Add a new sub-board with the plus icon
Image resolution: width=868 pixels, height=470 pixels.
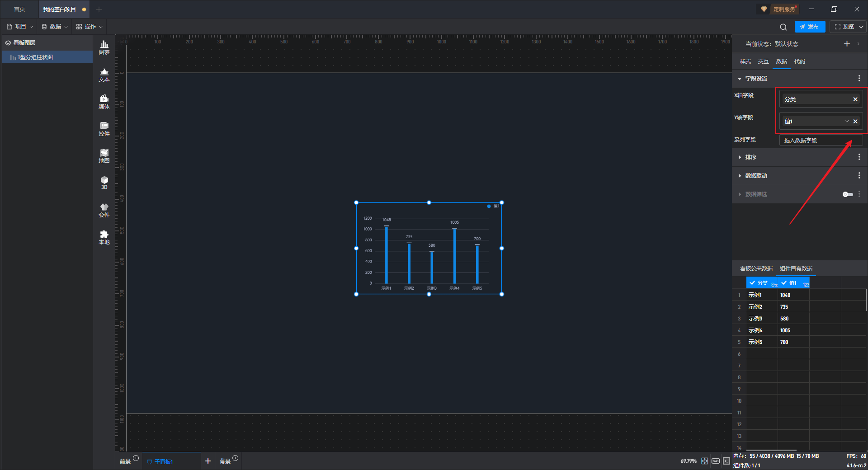208,461
